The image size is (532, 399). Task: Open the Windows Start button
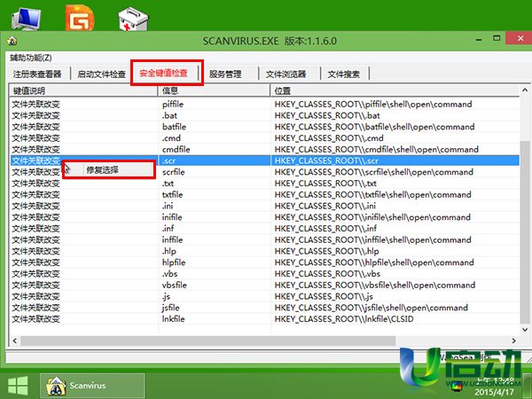coord(18,386)
